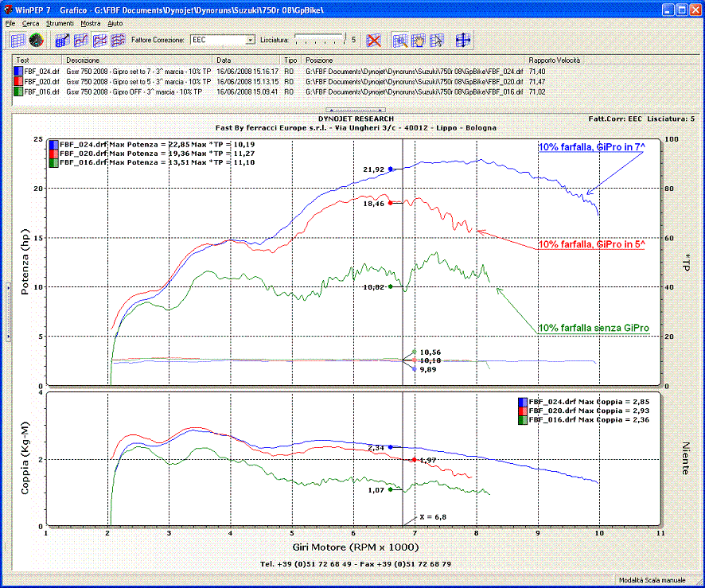Open the Mostra menu
705x588 pixels.
click(x=91, y=24)
